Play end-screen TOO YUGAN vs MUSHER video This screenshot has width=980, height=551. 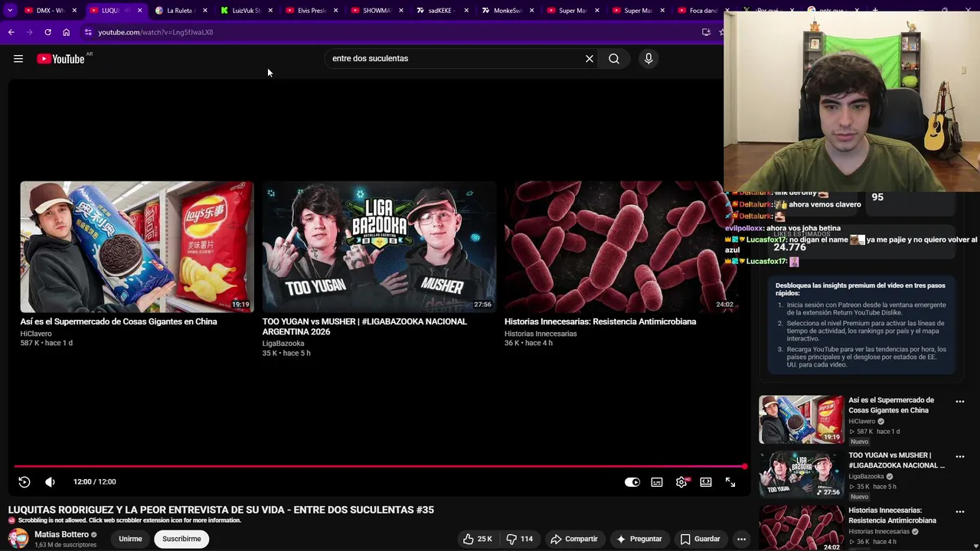pyautogui.click(x=379, y=246)
